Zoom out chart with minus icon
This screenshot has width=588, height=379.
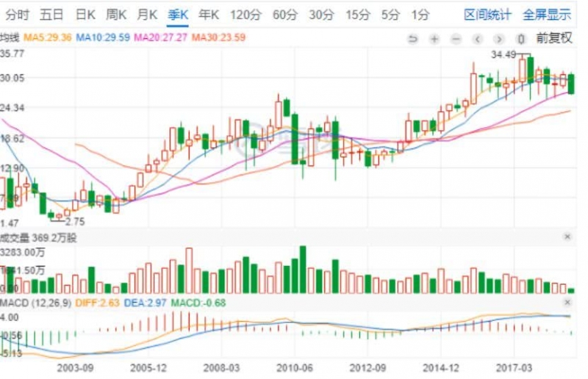456,39
